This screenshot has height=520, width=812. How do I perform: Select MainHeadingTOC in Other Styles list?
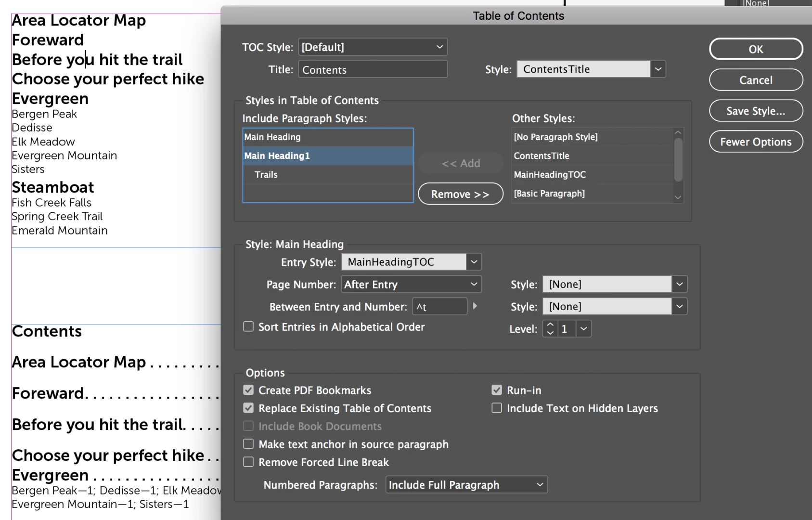pyautogui.click(x=592, y=175)
